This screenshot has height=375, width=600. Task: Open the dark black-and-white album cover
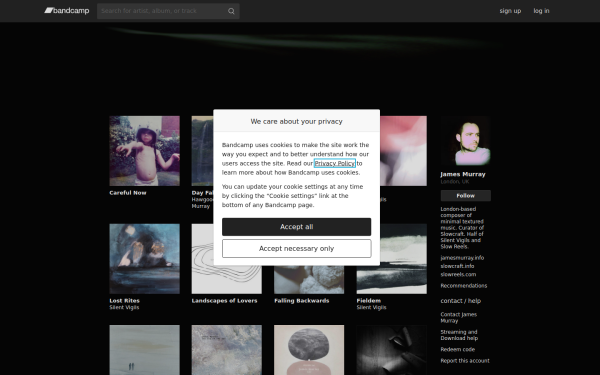[392, 350]
